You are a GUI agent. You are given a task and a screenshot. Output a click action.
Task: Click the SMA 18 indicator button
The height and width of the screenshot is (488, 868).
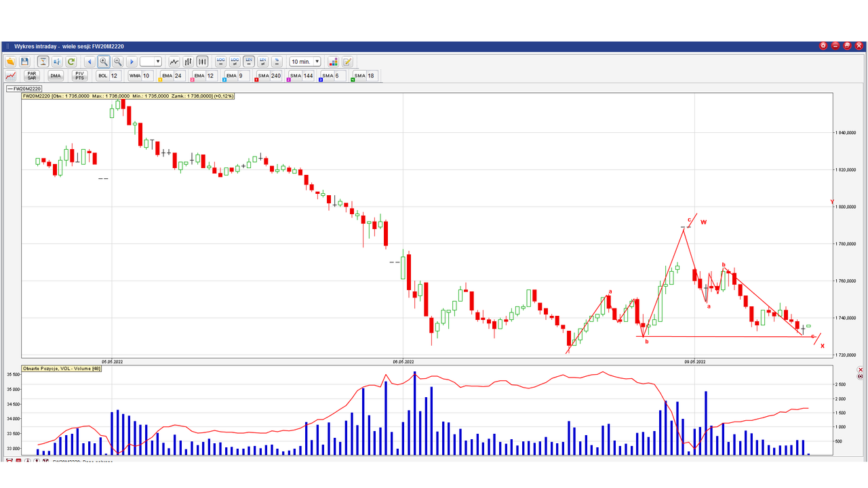pos(359,76)
